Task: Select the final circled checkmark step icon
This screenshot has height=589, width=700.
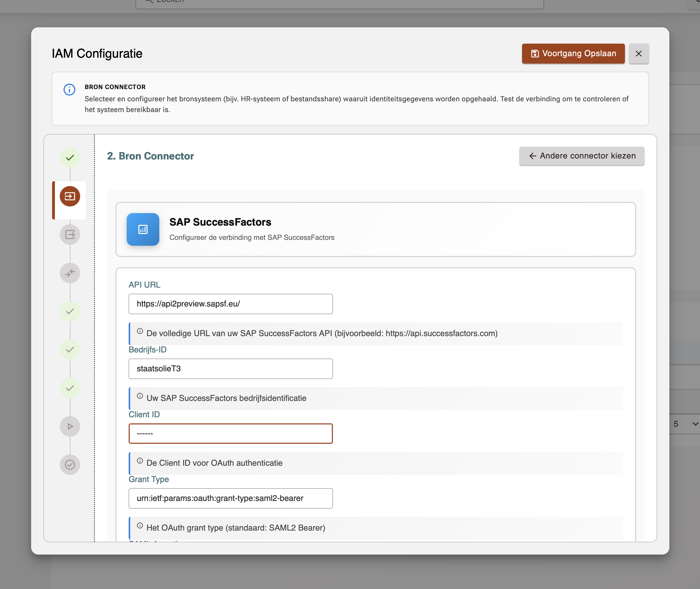Action: click(70, 464)
